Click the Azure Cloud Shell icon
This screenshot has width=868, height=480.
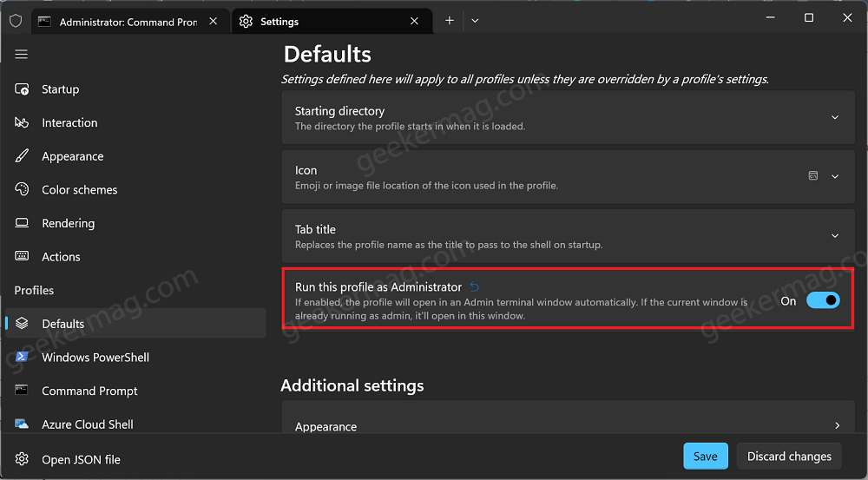(x=22, y=424)
